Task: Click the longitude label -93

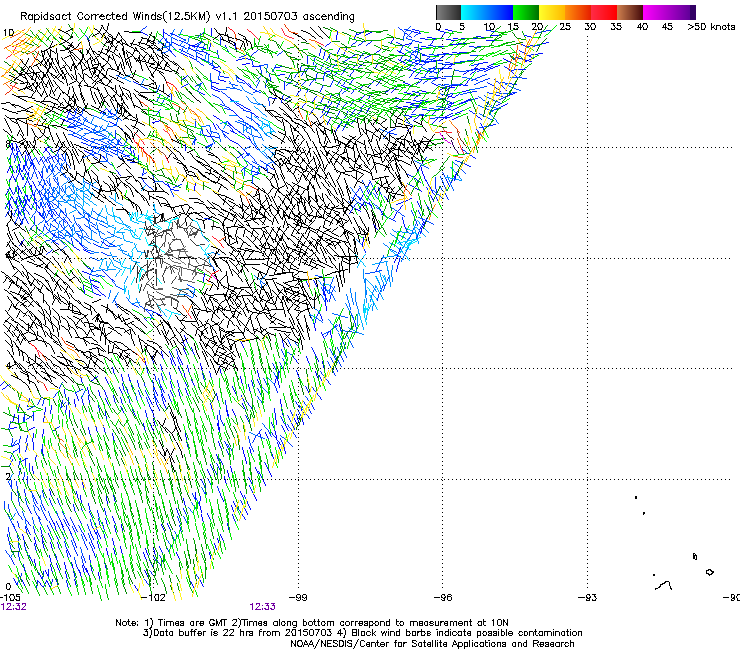Action: click(588, 597)
